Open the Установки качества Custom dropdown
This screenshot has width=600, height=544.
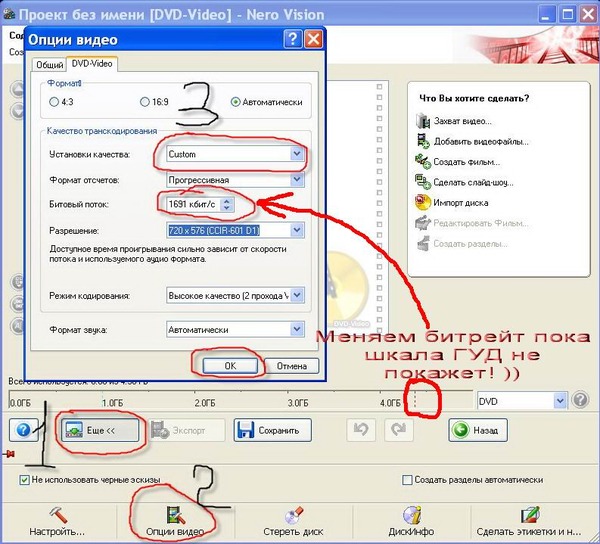(235, 154)
